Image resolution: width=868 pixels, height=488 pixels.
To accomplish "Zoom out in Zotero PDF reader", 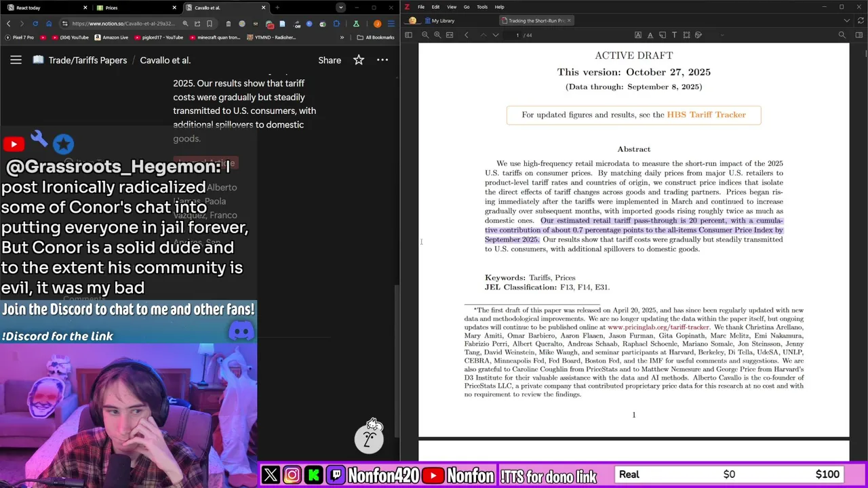I will [x=425, y=35].
